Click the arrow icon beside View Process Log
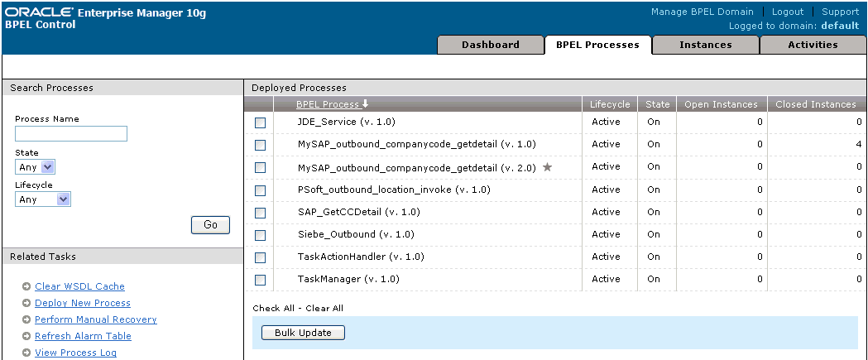Screen dimensions: 868x360 coord(26,353)
